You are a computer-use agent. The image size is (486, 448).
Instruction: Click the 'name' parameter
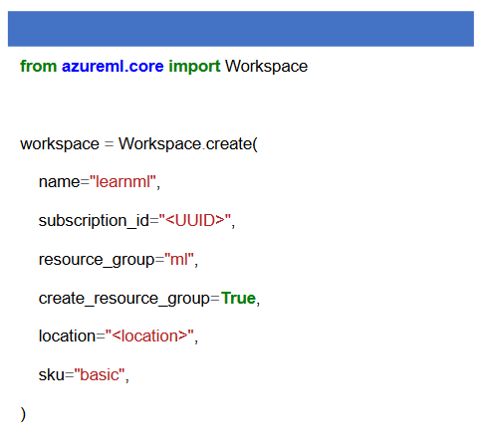[x=60, y=182]
